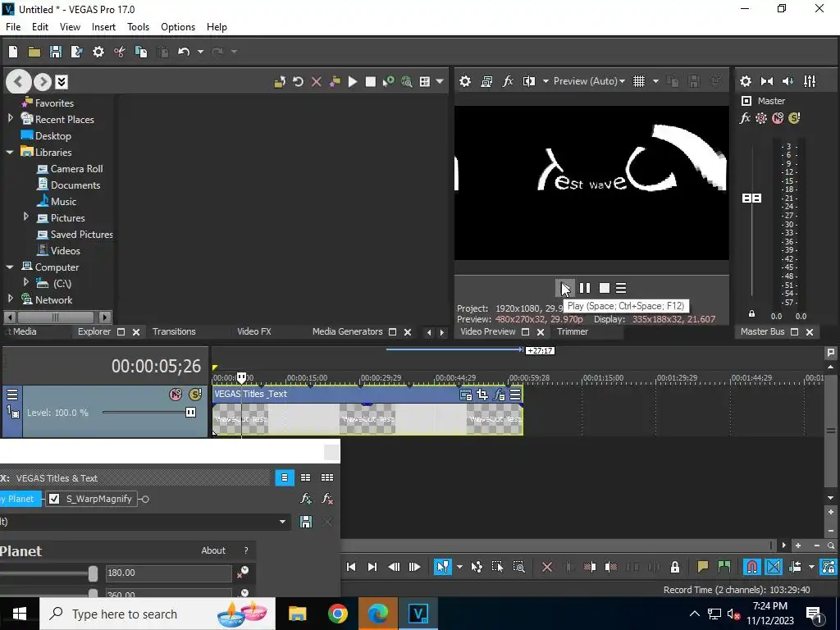
Task: Open the plug-in chain FX add icon
Action: click(x=306, y=499)
